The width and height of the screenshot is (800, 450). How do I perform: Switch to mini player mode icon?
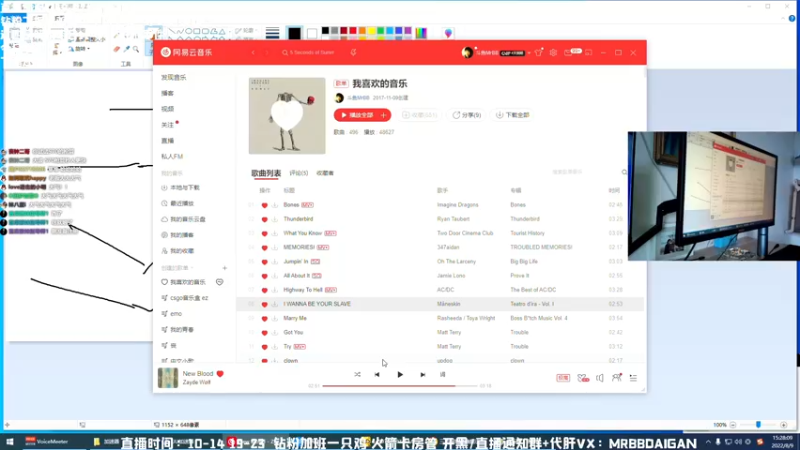(x=588, y=53)
